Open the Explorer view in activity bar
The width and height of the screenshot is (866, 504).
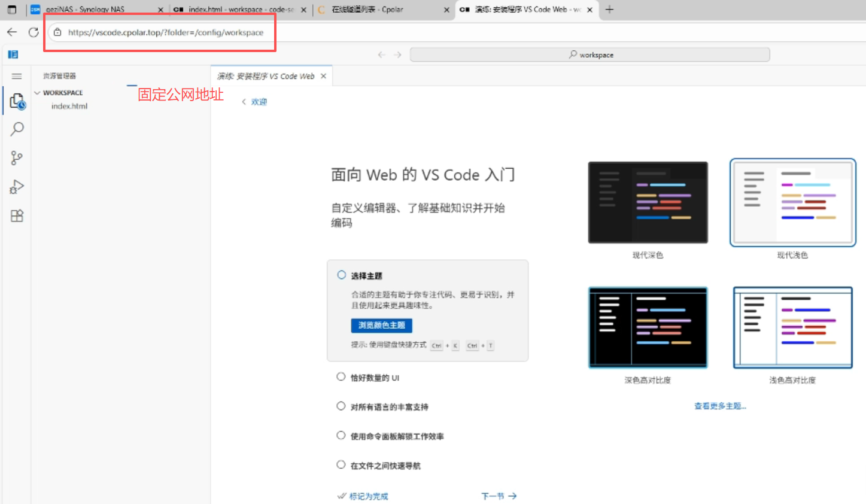17,101
